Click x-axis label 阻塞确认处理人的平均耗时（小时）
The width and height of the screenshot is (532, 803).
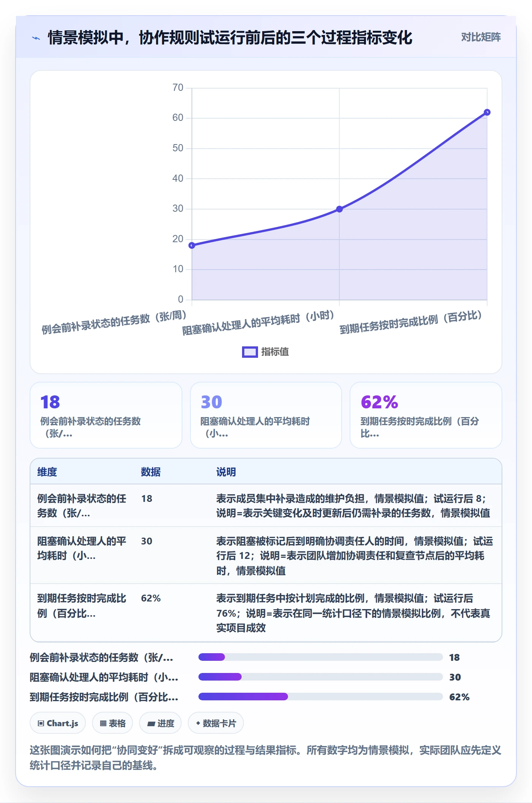point(258,322)
